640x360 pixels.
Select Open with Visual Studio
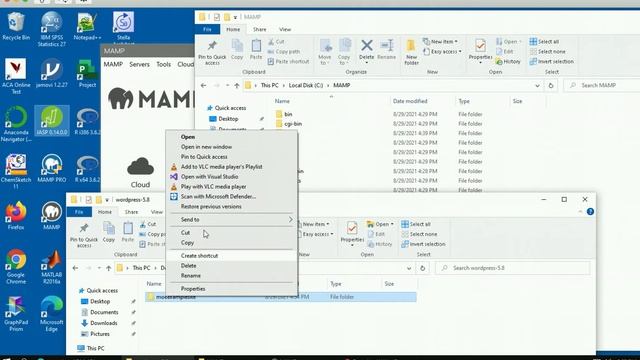231,176
